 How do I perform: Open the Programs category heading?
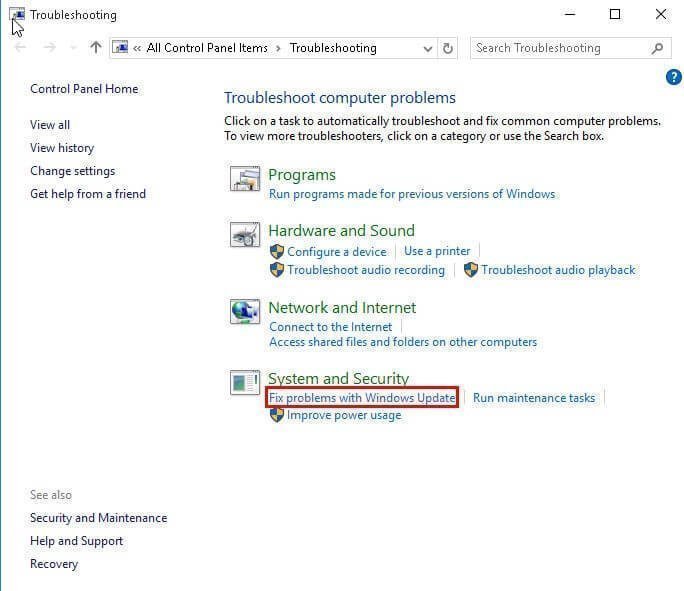[x=302, y=175]
